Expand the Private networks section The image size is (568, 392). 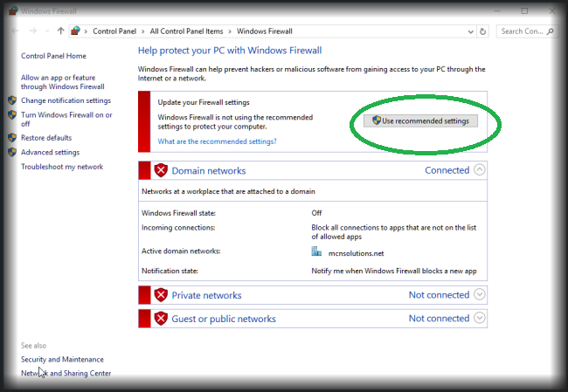[479, 294]
